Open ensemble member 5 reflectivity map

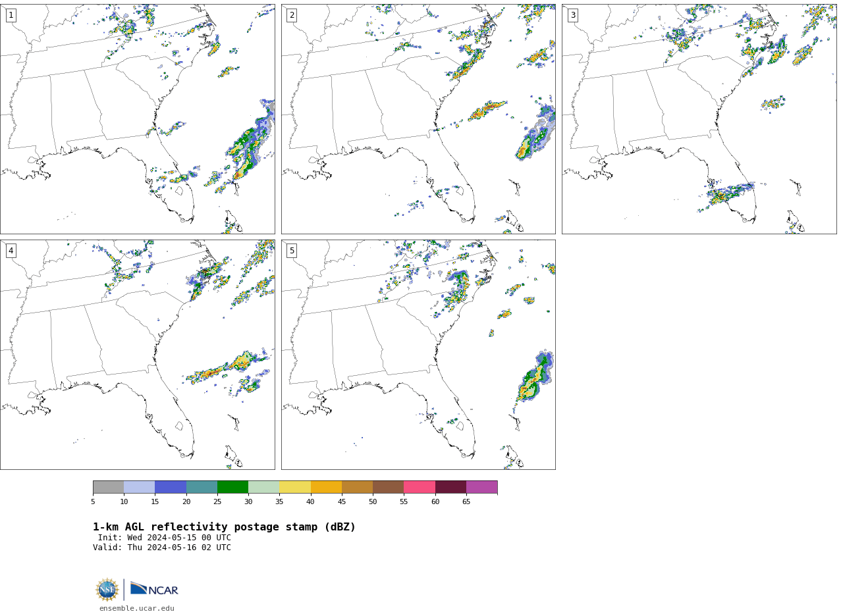coord(418,355)
